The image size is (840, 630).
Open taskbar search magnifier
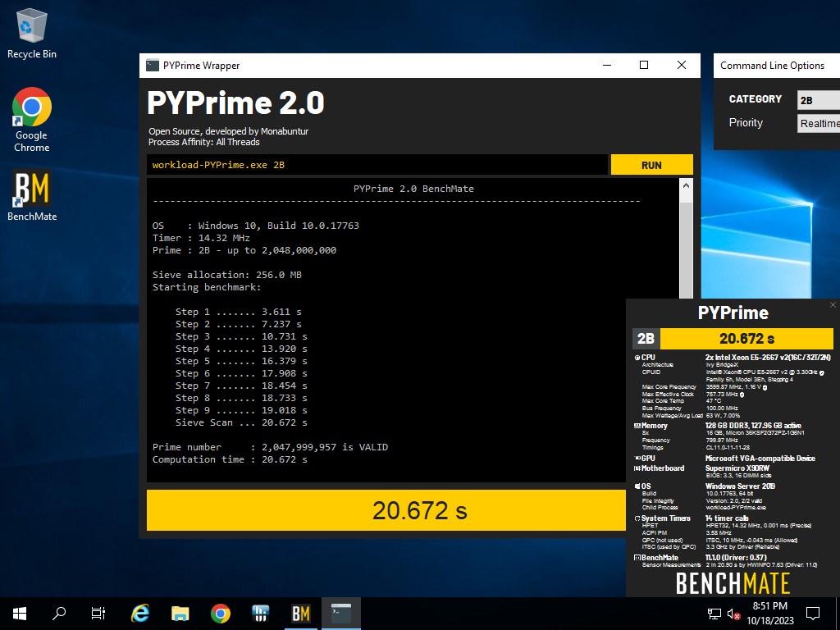pyautogui.click(x=59, y=614)
